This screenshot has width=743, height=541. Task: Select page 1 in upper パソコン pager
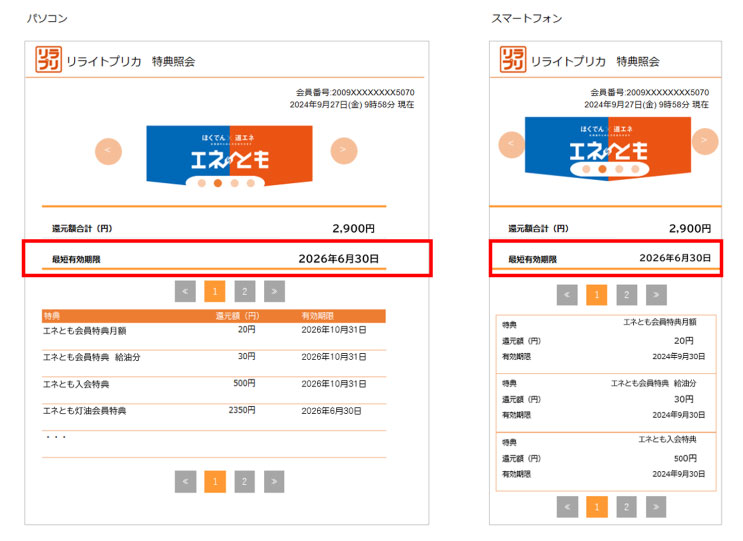(215, 291)
